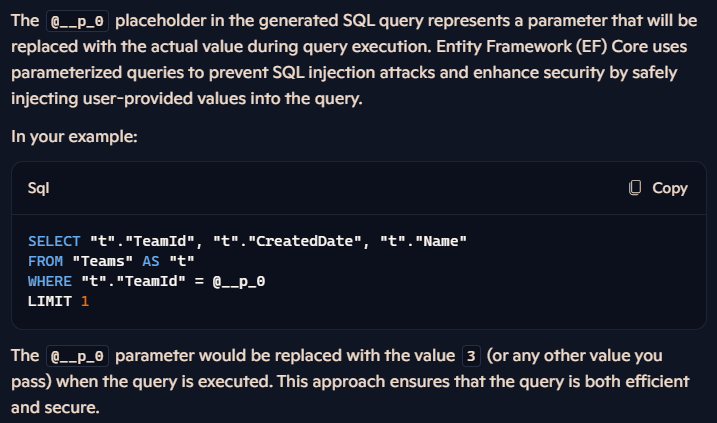Click the "Name" column in the query

(x=441, y=241)
